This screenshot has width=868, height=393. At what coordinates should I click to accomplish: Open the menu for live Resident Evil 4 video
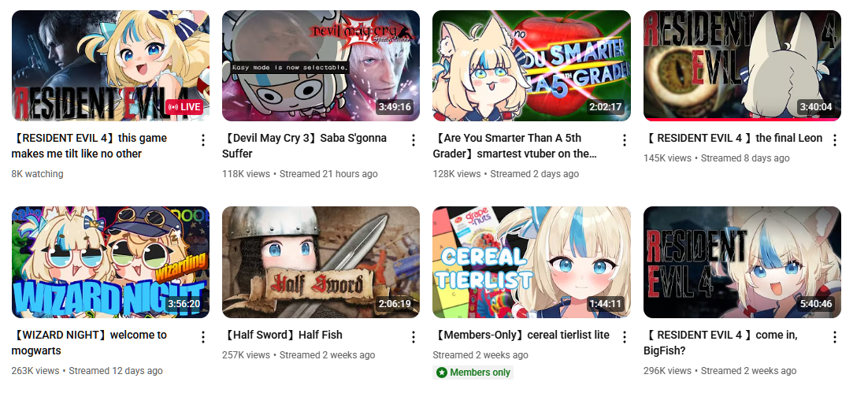[x=202, y=141]
